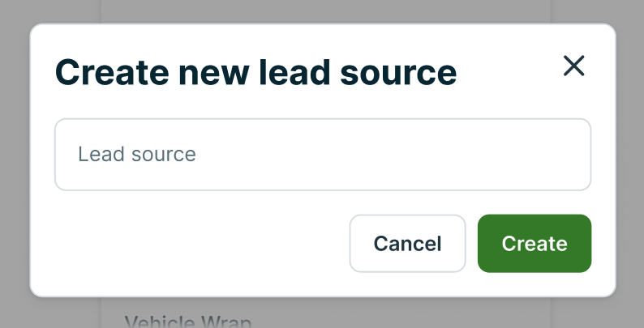
Task: Activate the empty Lead source field
Action: tap(322, 155)
